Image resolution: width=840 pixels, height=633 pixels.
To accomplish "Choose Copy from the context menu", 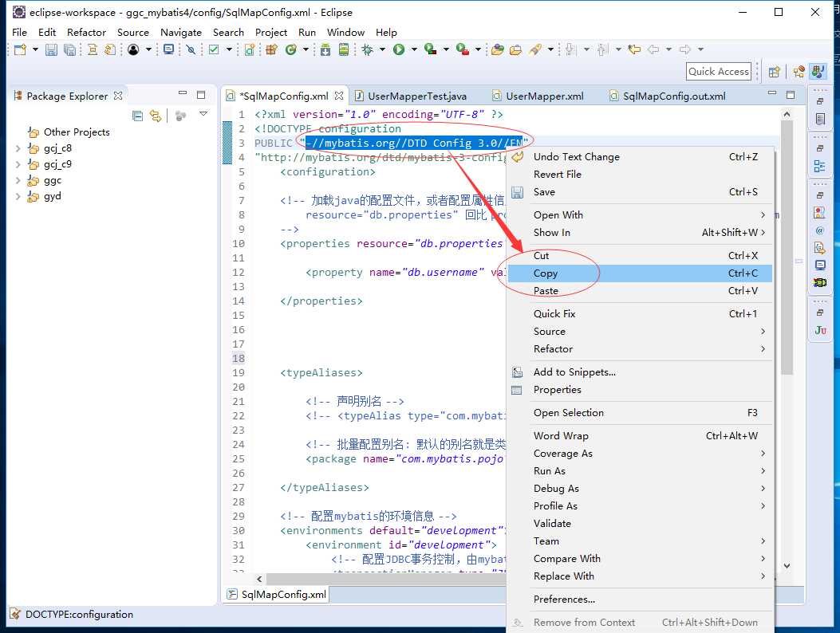I will click(640, 273).
